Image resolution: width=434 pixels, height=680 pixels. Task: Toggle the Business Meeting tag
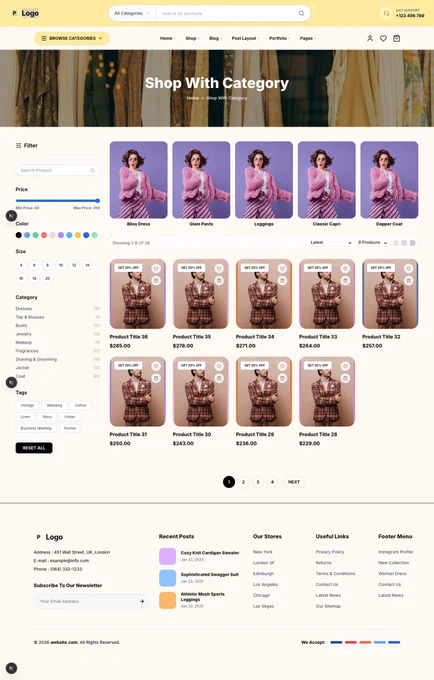click(x=36, y=428)
